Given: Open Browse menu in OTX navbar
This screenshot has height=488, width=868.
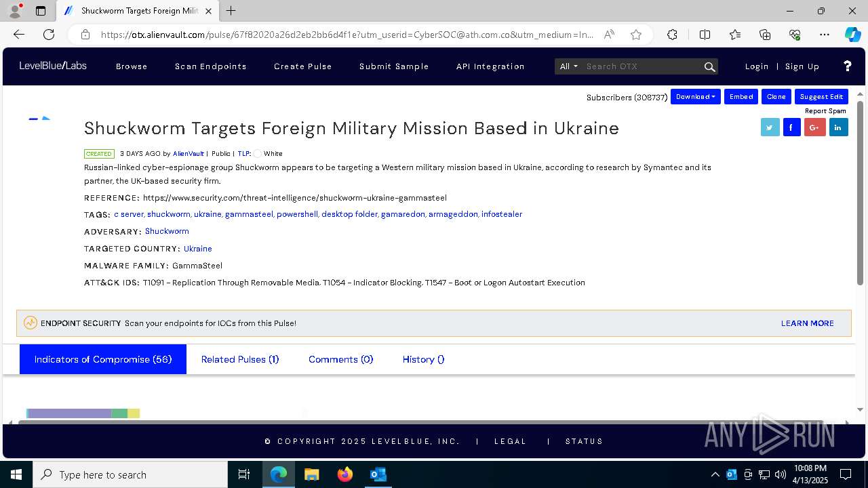Looking at the screenshot, I should click(x=132, y=66).
